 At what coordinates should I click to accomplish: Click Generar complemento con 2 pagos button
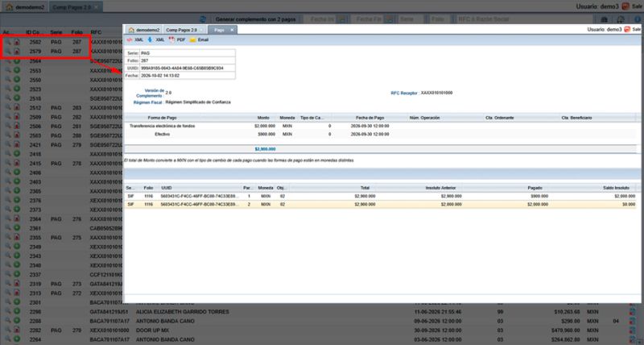[x=255, y=19]
